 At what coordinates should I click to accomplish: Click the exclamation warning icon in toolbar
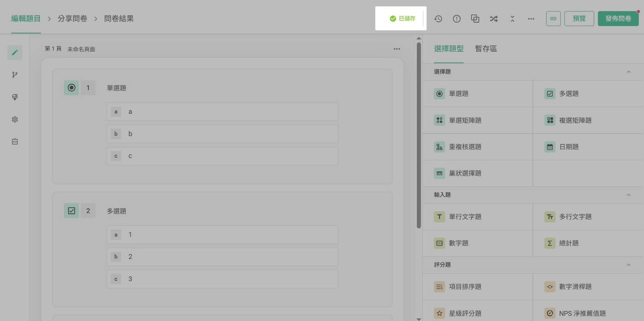click(457, 19)
